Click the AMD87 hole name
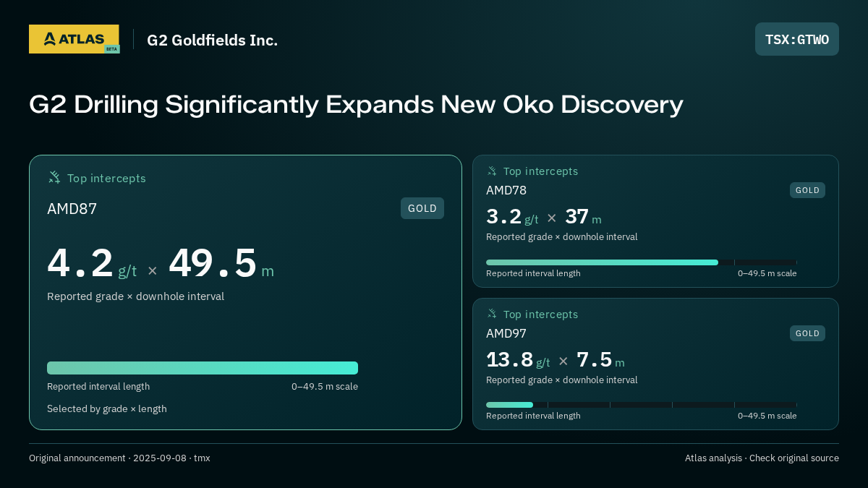Screen dimensions: 868x488 (72, 209)
